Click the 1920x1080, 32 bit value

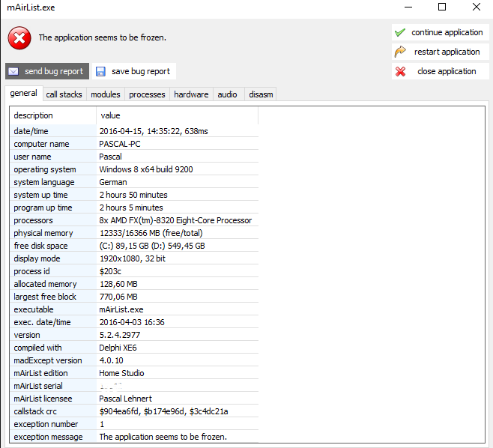pyautogui.click(x=133, y=258)
